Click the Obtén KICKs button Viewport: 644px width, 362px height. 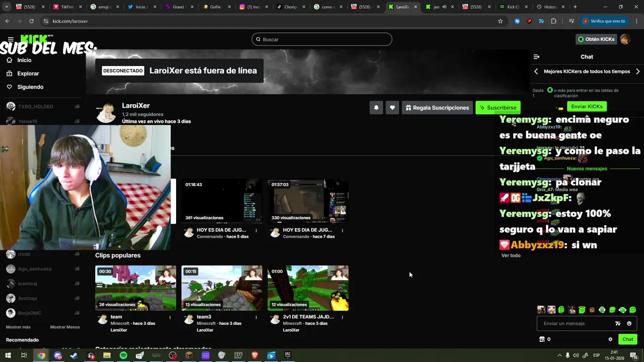[596, 39]
